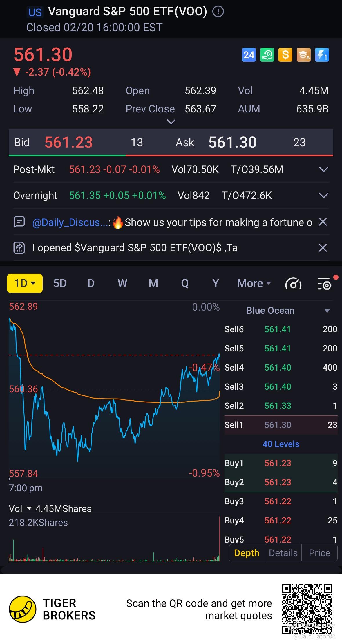Open the 40 Levels depth link
Viewport: 342px width, 644px height.
click(x=281, y=444)
